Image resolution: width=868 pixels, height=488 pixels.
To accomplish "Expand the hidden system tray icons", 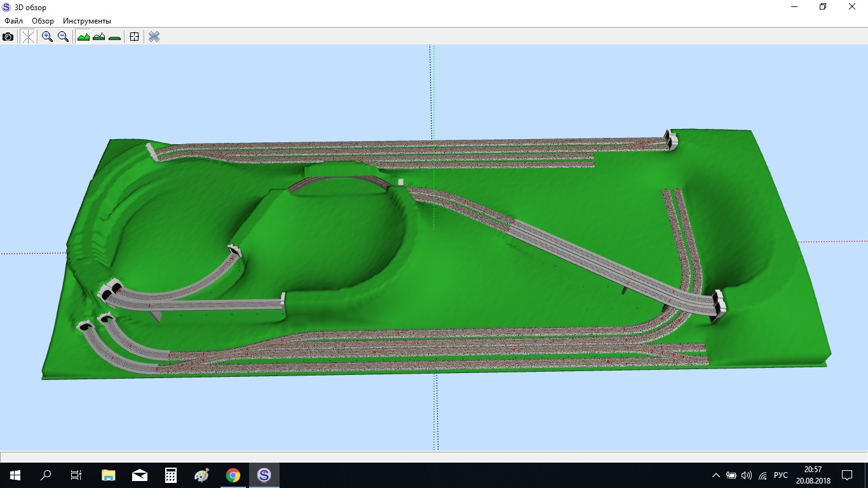I will [716, 475].
